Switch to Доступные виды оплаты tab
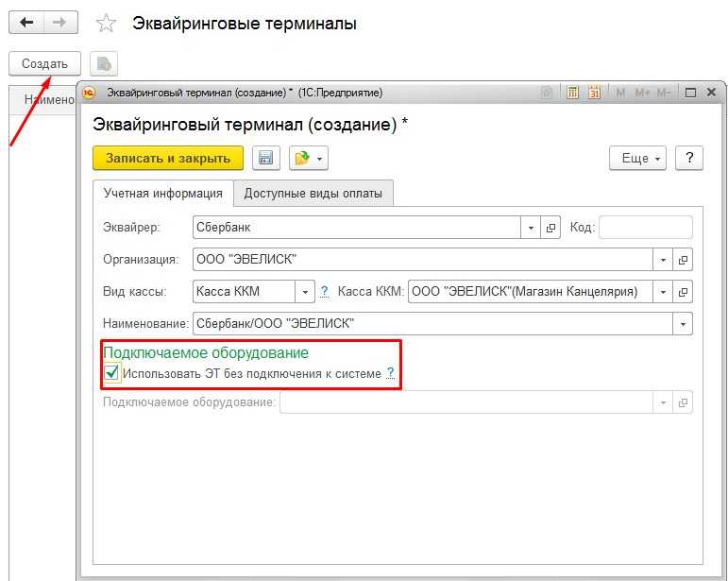 [x=313, y=194]
